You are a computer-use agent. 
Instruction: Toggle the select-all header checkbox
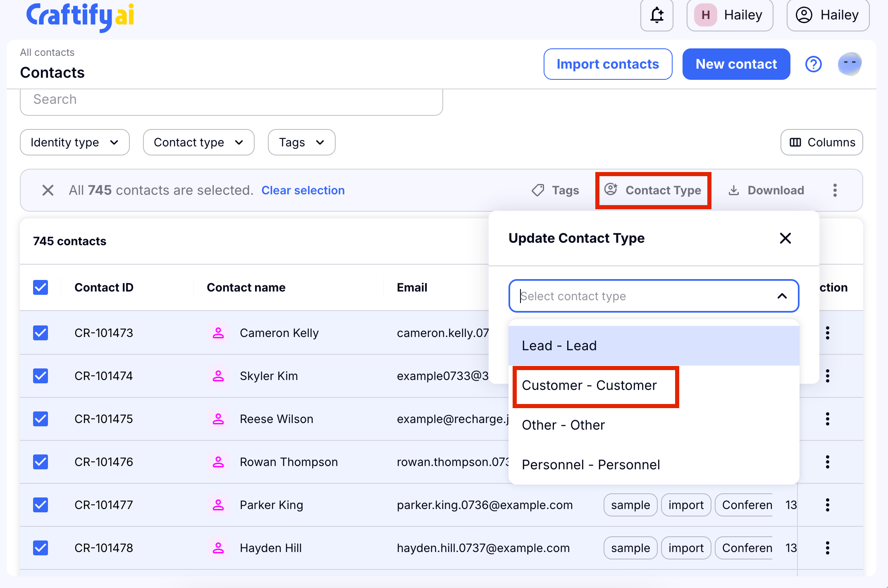click(41, 287)
